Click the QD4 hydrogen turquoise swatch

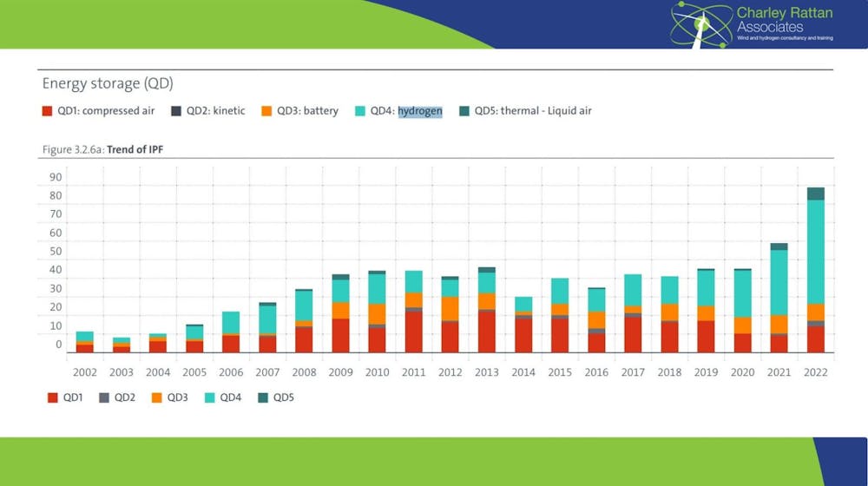(x=360, y=111)
